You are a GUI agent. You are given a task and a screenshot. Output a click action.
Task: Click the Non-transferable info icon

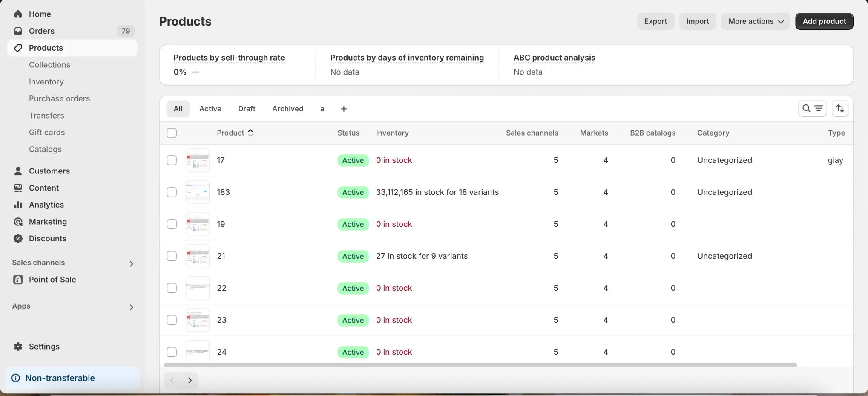coord(16,378)
